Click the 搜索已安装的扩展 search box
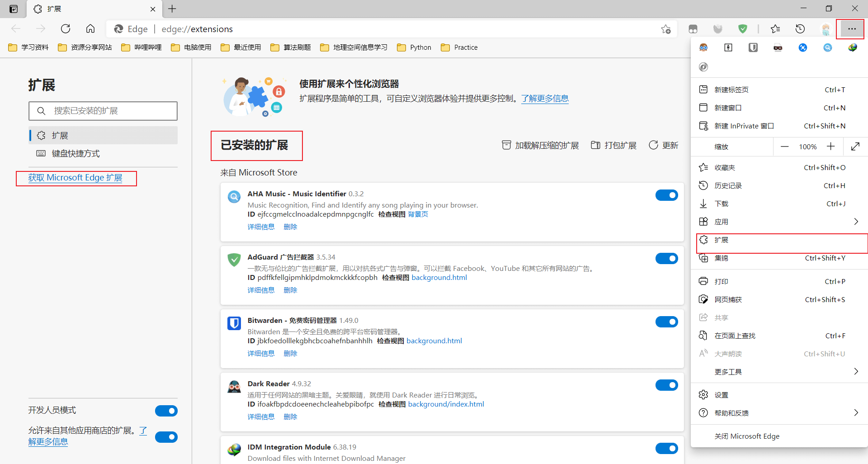 coord(103,111)
